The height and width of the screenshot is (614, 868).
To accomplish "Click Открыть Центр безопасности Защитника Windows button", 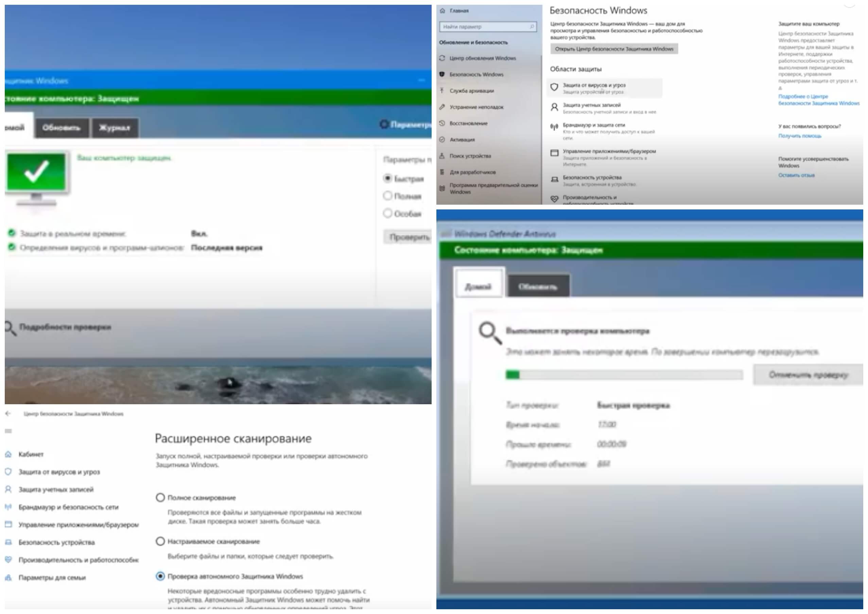I will point(614,49).
